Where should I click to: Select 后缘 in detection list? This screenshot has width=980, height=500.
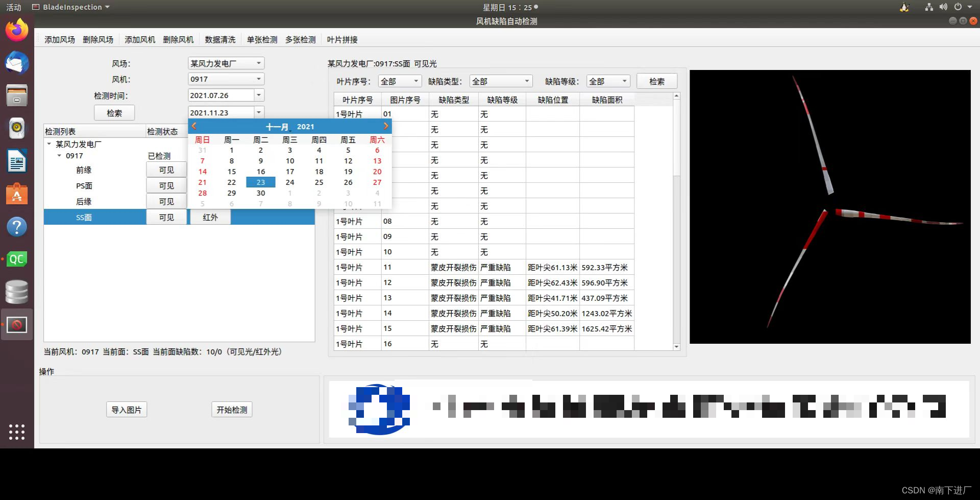[84, 202]
